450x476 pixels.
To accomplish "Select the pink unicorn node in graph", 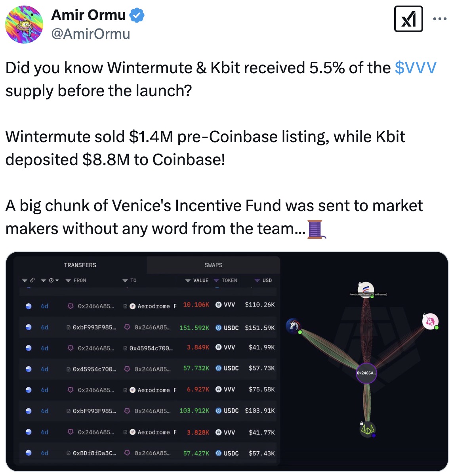I will click(x=430, y=321).
